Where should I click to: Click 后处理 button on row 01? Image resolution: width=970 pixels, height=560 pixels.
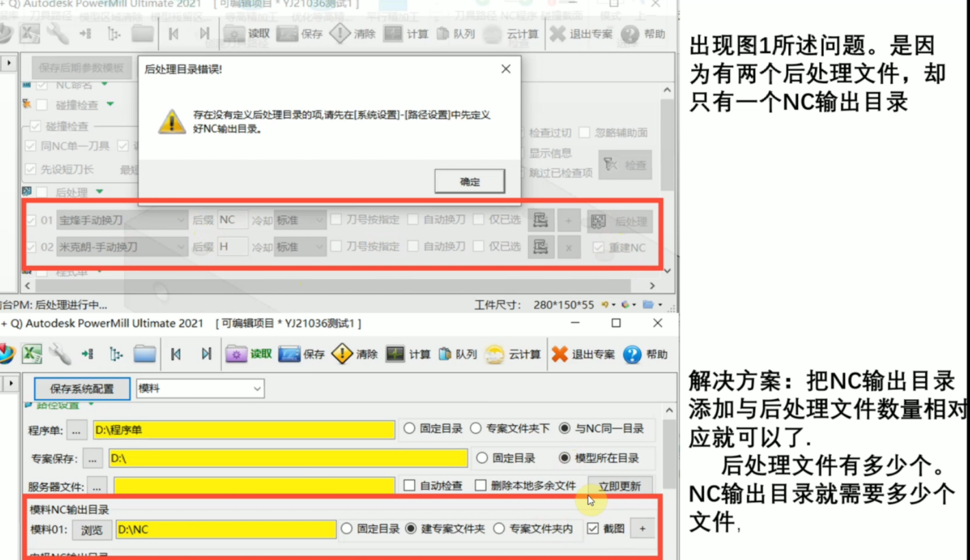pyautogui.click(x=619, y=221)
